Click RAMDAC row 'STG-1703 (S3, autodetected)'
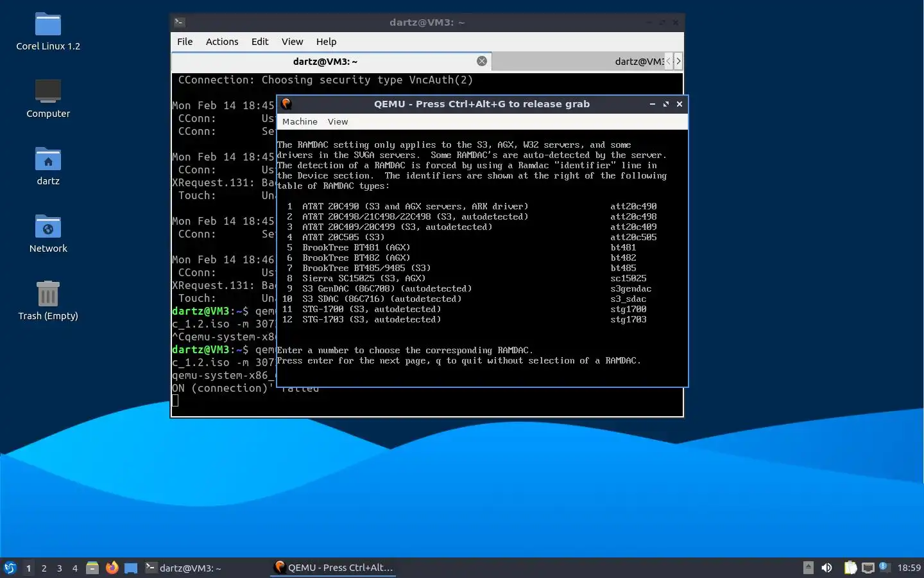The height and width of the screenshot is (578, 924). [372, 320]
